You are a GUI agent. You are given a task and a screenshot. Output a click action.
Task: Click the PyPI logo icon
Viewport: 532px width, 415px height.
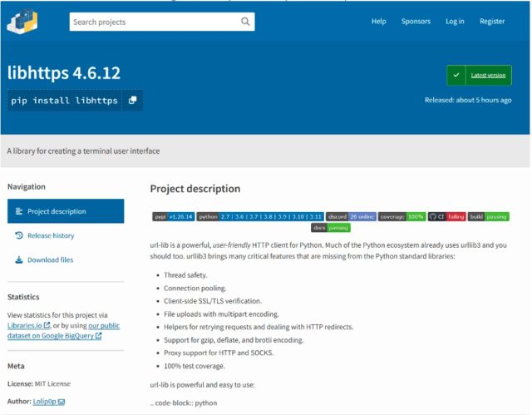pyautogui.click(x=22, y=22)
